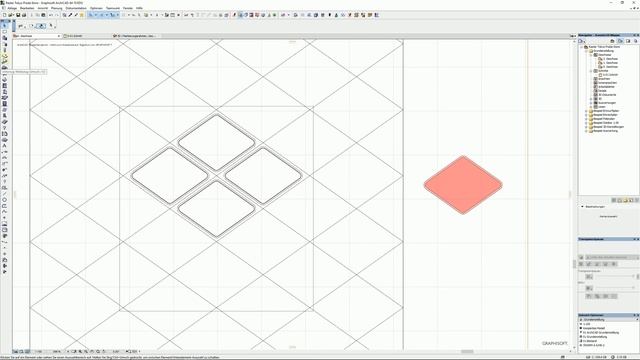The width and height of the screenshot is (640, 360).
Task: Open the Publisher Sets in Navigator
Action: tap(636, 41)
